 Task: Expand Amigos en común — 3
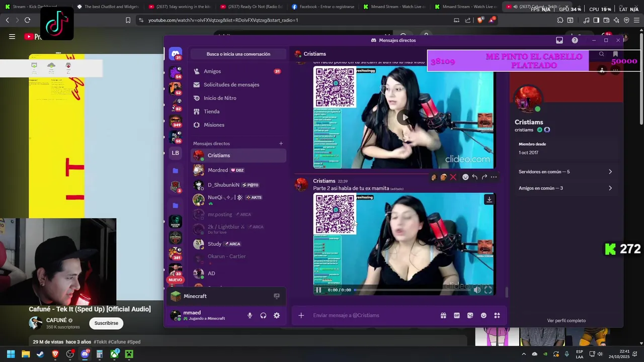tap(566, 188)
